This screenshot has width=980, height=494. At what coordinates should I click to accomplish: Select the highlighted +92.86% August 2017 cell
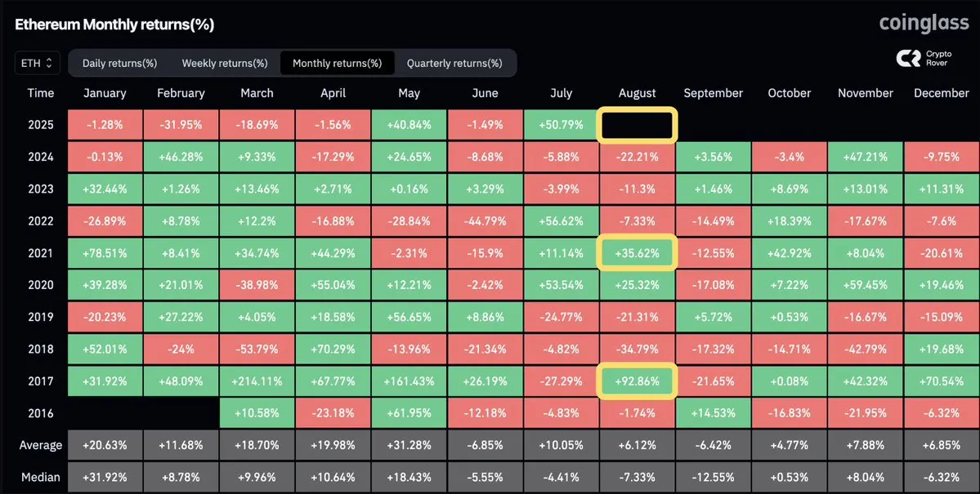coord(637,381)
